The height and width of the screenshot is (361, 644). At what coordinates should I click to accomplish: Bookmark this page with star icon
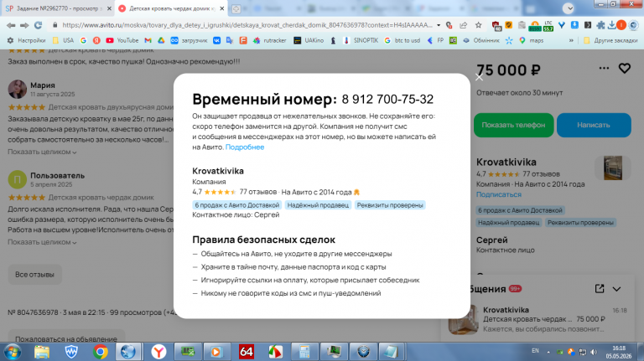pos(479,25)
